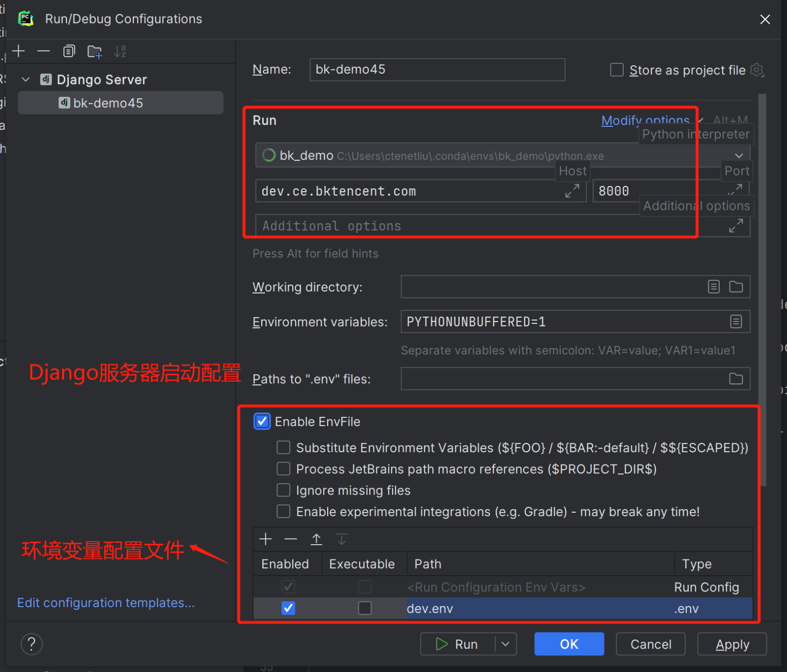
Task: Browse for .env files folder icon
Action: coord(735,379)
